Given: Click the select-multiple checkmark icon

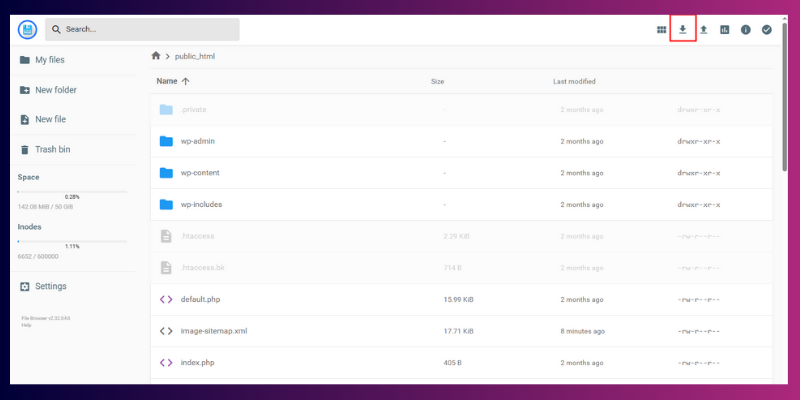Looking at the screenshot, I should (x=767, y=30).
